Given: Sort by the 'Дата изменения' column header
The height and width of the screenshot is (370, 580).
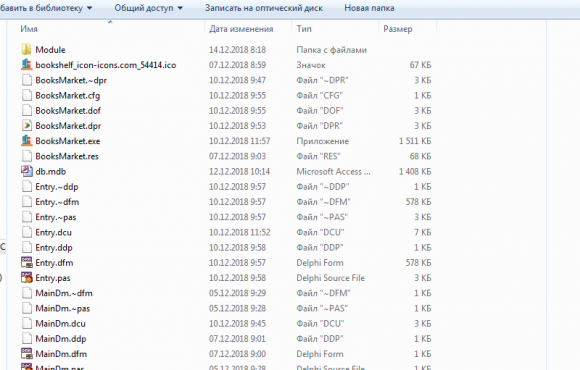Looking at the screenshot, I should point(241,29).
